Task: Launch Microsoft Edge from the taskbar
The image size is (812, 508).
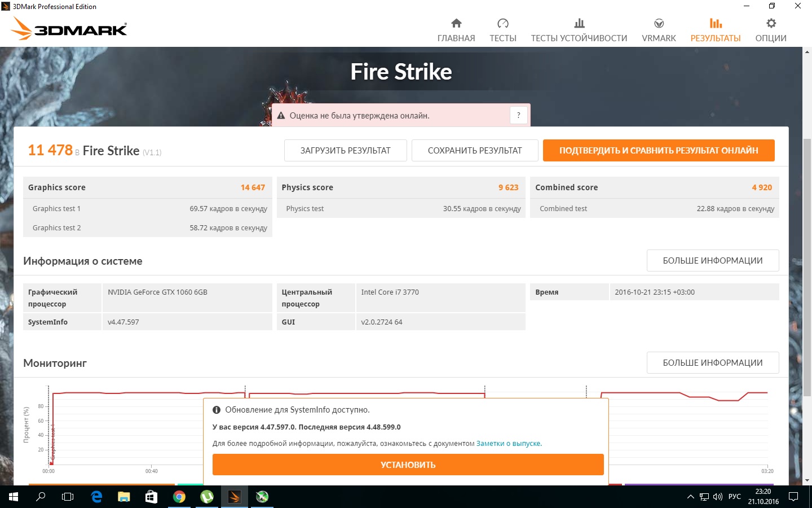Action: click(x=96, y=497)
